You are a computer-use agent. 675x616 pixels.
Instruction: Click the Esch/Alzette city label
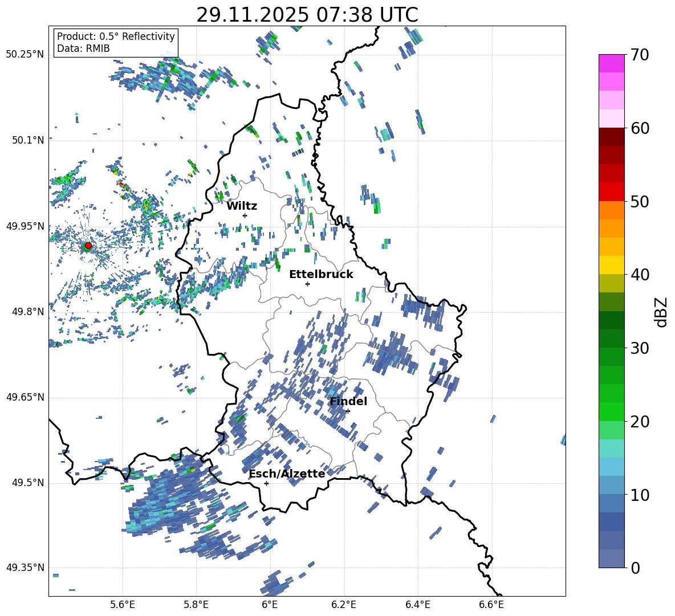click(x=287, y=474)
